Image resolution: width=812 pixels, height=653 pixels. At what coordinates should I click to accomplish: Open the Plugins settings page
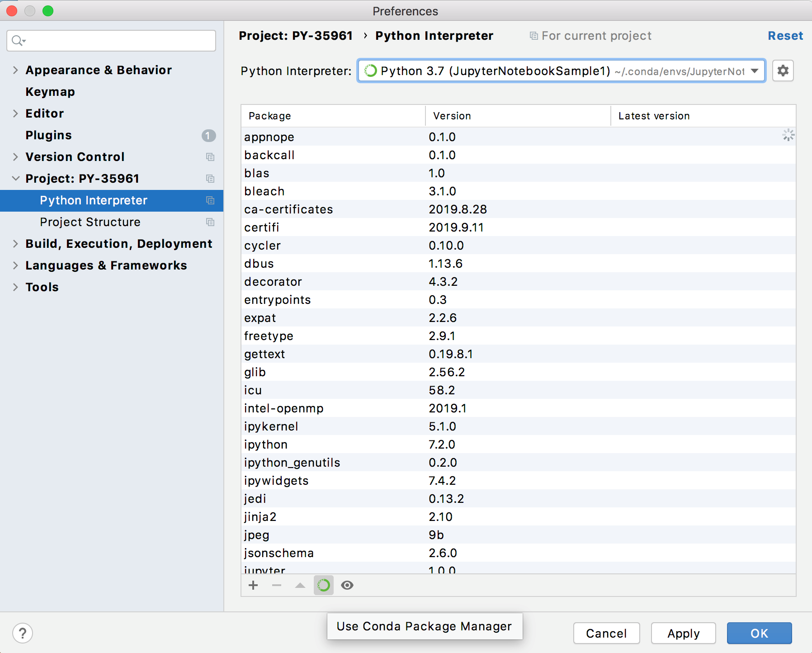(48, 135)
